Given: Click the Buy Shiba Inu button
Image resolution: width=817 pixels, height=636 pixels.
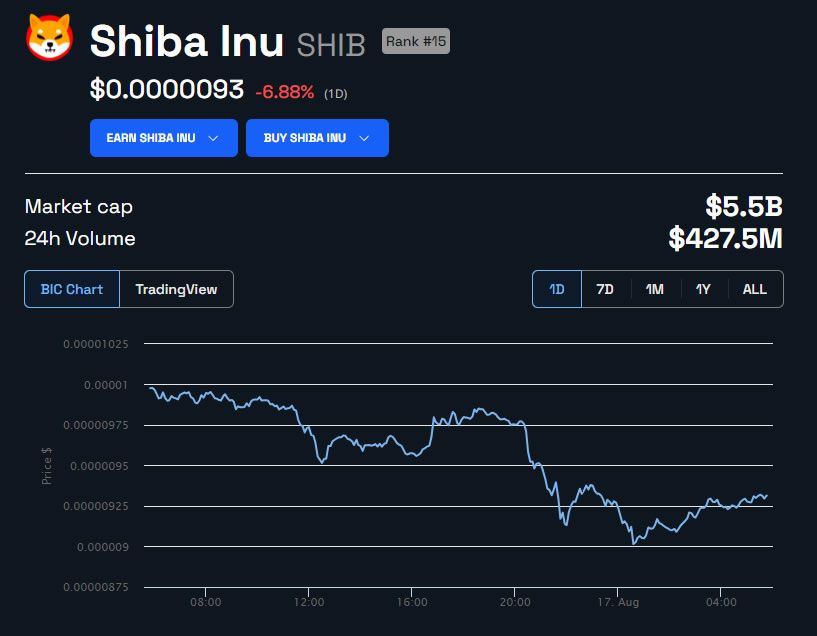Looking at the screenshot, I should [x=305, y=138].
